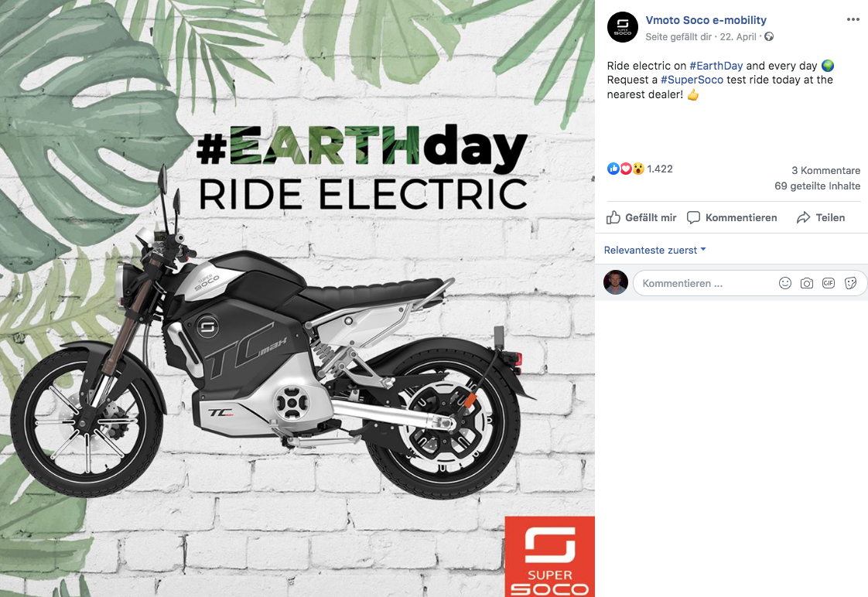Open the #EarthDay hashtag link
Viewport: 868px width, 597px height.
(716, 65)
